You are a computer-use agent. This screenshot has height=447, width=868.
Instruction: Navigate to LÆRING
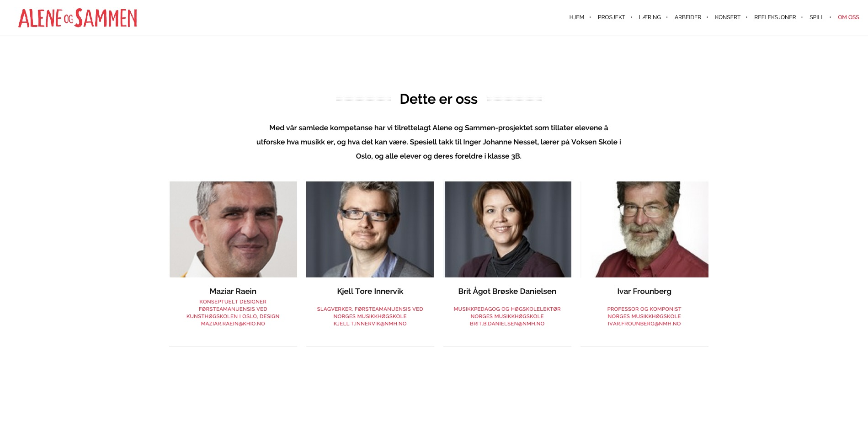650,17
